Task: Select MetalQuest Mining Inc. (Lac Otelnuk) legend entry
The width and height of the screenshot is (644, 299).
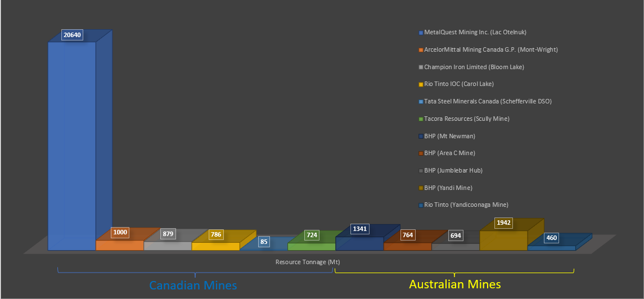Action: (x=472, y=32)
